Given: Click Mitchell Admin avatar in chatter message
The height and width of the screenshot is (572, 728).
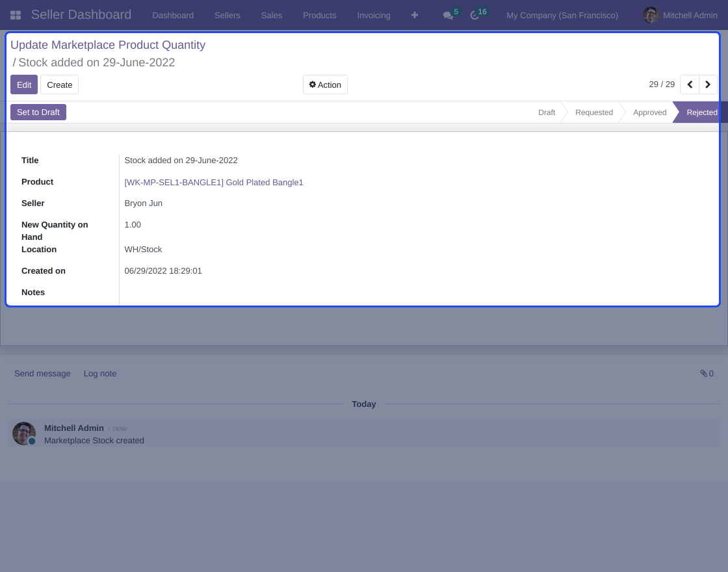Looking at the screenshot, I should 23,433.
